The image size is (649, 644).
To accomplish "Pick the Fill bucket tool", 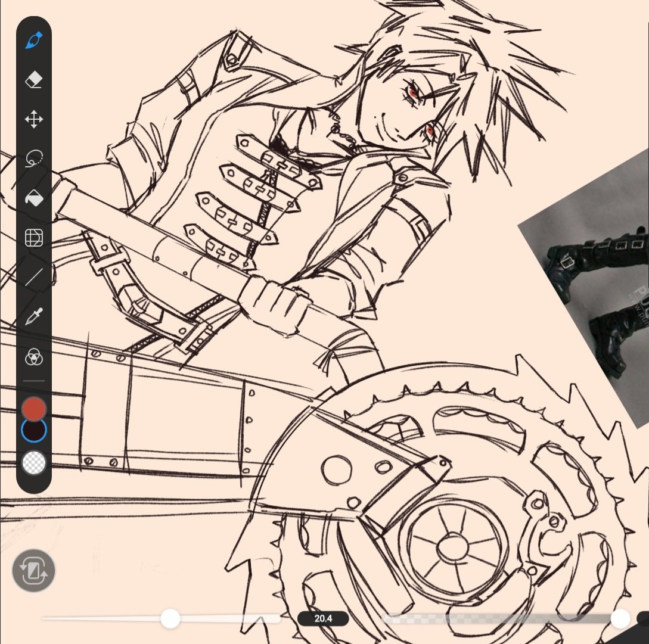I will pos(34,197).
